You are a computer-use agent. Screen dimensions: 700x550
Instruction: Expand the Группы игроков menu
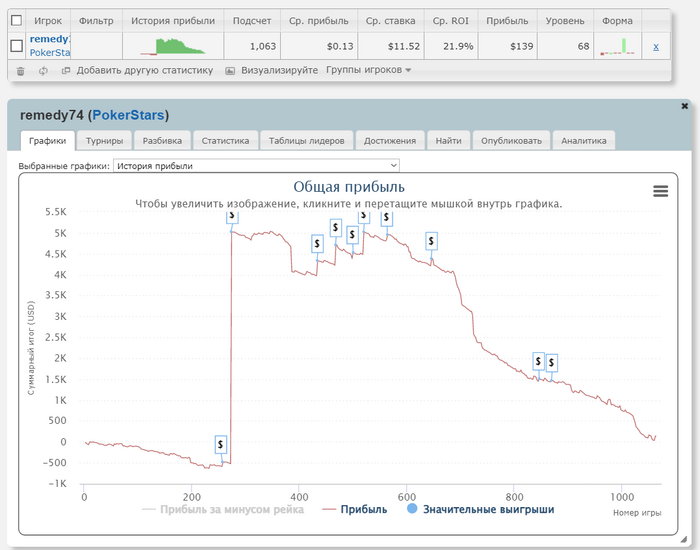[368, 70]
